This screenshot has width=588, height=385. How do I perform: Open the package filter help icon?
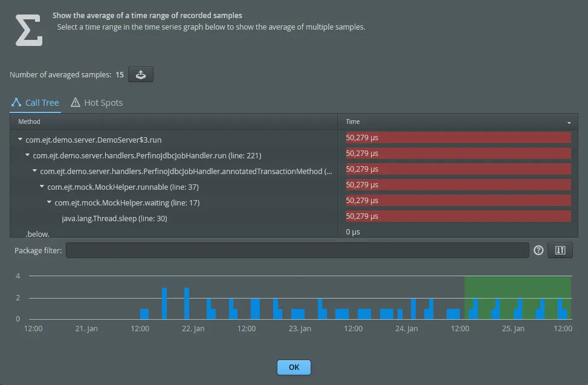coord(538,250)
